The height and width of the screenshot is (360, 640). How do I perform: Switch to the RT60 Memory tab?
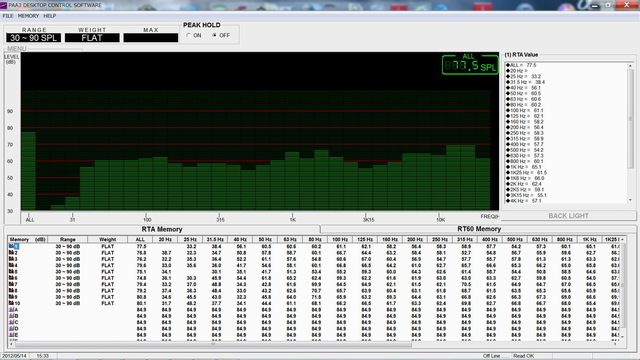pyautogui.click(x=479, y=229)
